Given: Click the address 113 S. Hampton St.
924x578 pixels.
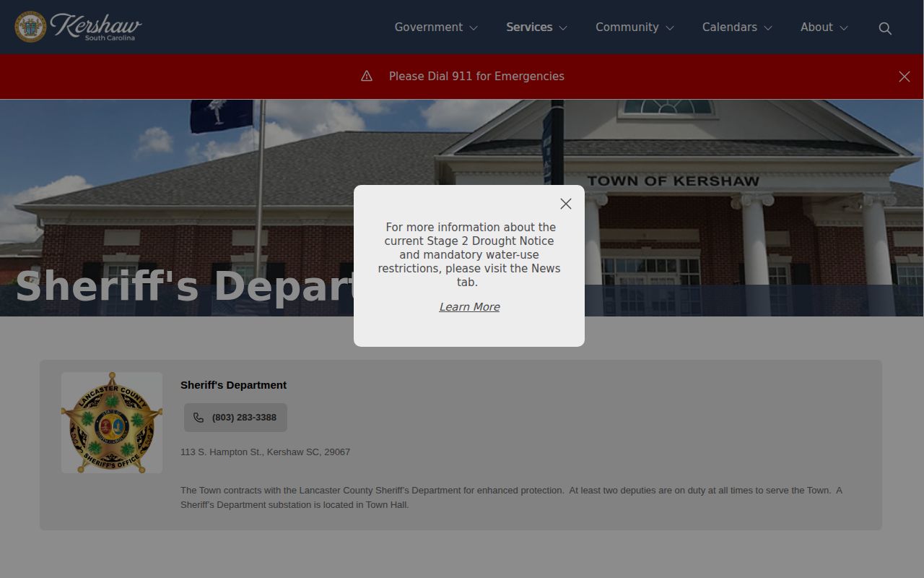Looking at the screenshot, I should [x=265, y=452].
